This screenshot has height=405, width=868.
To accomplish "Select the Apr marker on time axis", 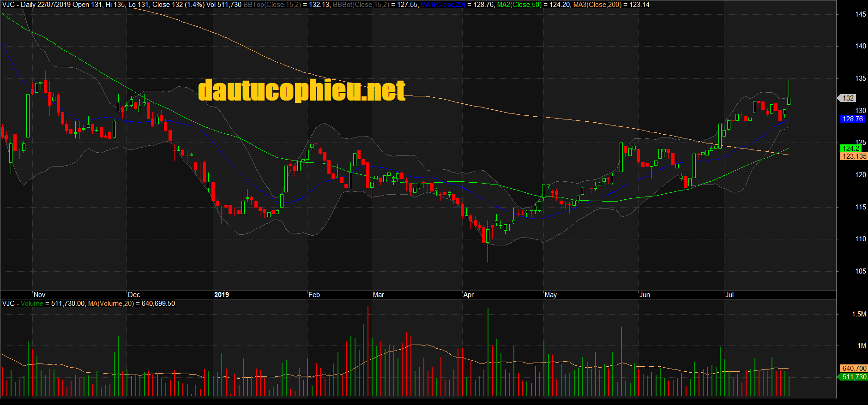I will 468,295.
